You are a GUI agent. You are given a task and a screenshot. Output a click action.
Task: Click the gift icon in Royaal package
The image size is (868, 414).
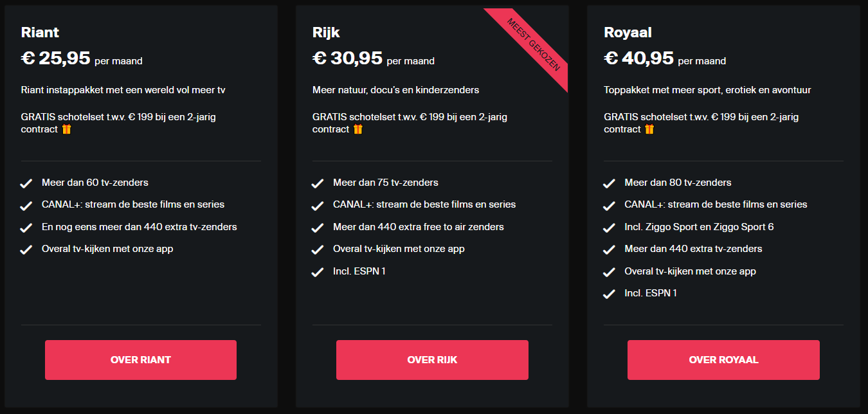click(649, 129)
